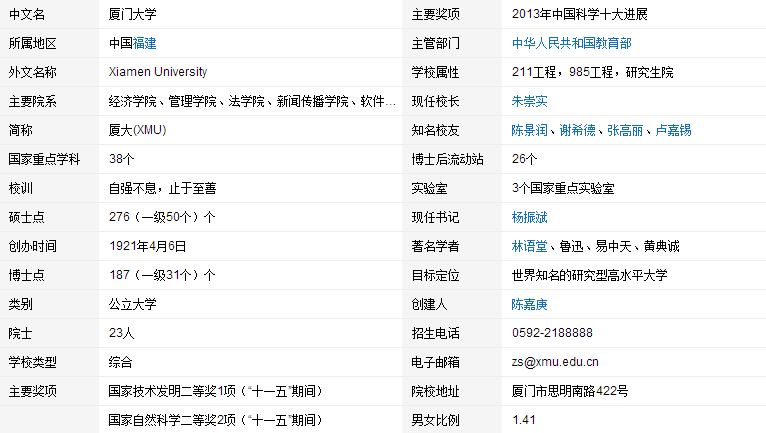Click the 实验室 row label
This screenshot has height=433, width=766.
click(x=429, y=189)
